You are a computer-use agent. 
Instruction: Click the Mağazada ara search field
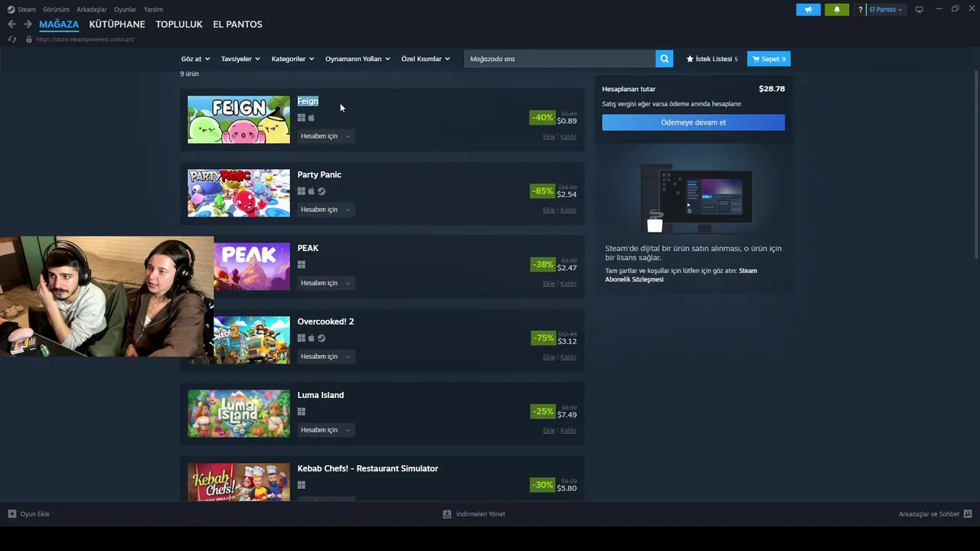[x=560, y=59]
